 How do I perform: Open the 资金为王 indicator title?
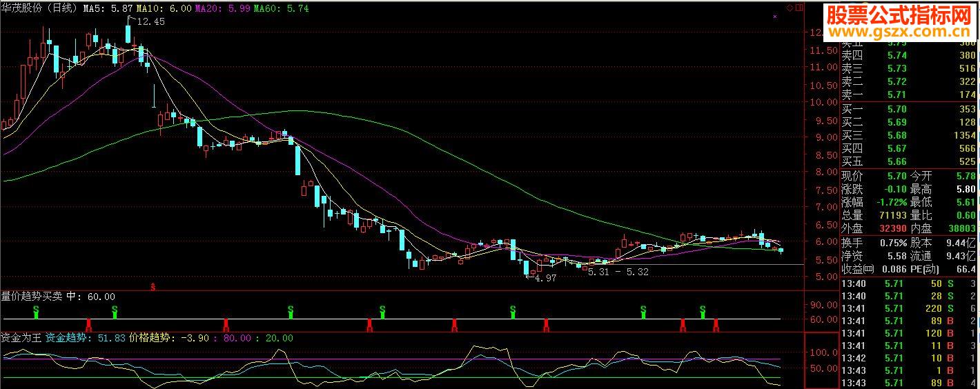[x=21, y=338]
